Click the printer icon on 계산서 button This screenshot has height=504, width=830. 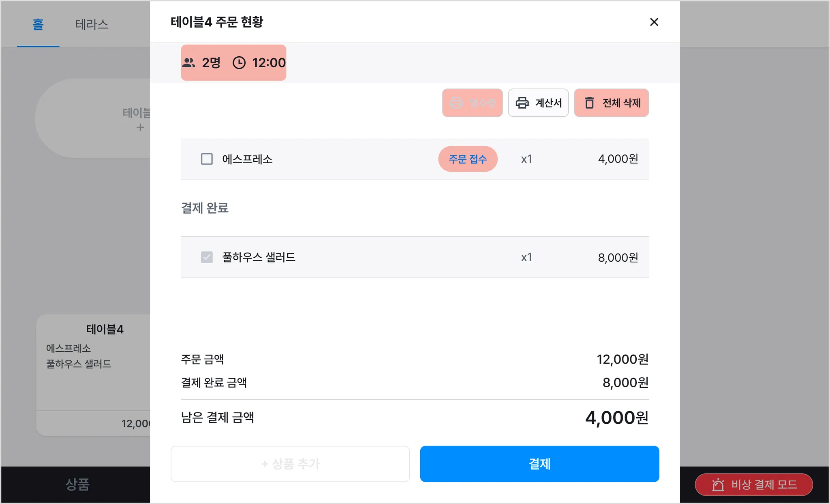tap(522, 103)
